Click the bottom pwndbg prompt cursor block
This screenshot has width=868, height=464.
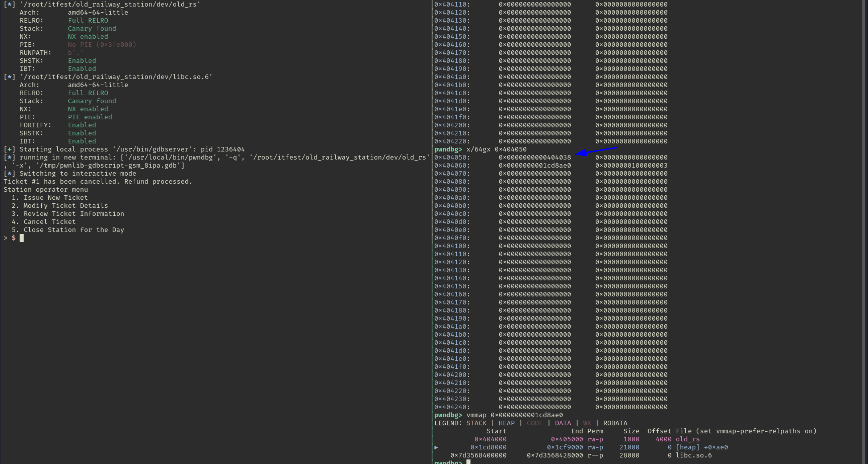coord(468,462)
